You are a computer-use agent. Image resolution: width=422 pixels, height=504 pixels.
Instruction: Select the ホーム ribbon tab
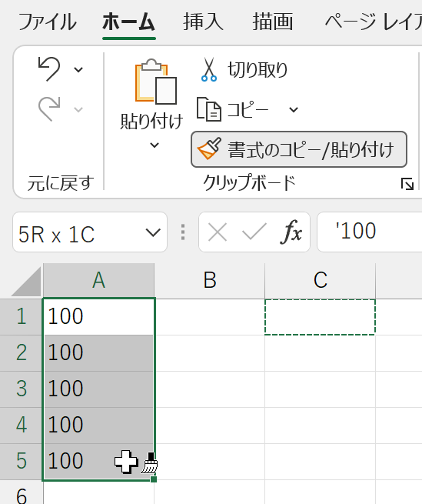pyautogui.click(x=129, y=22)
